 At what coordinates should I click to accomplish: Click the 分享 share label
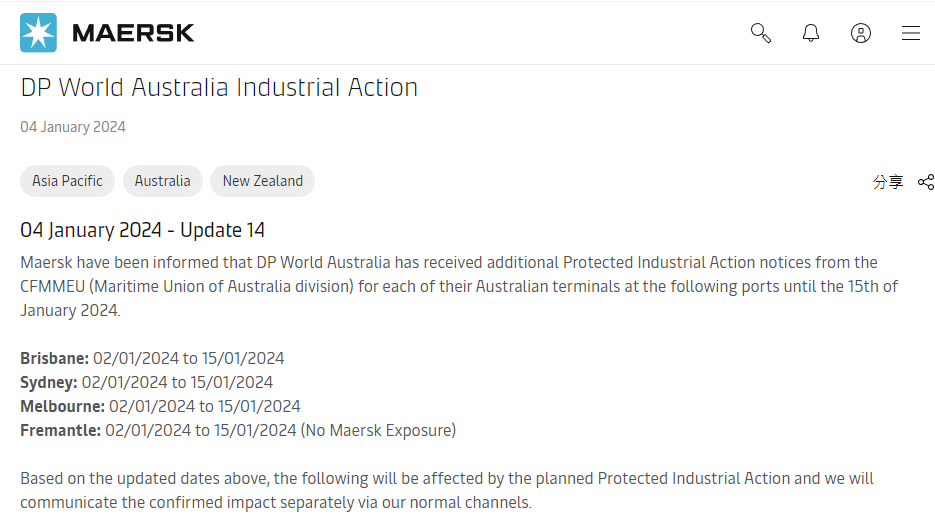pos(888,182)
